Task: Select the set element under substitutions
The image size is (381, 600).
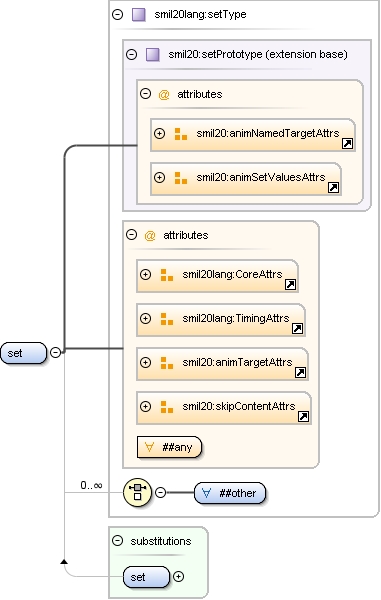Action: [x=146, y=577]
